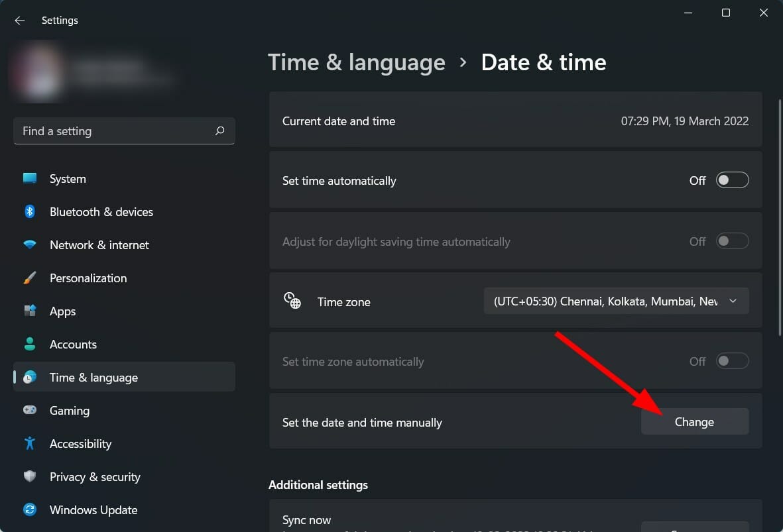Toggle Set time zone automatically
This screenshot has height=532, width=783.
732,361
